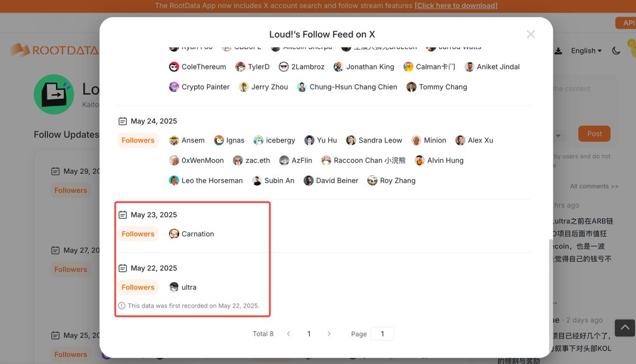Screen dimensions: 636x364
Task: Click the Page number input field
Action: coord(382,334)
